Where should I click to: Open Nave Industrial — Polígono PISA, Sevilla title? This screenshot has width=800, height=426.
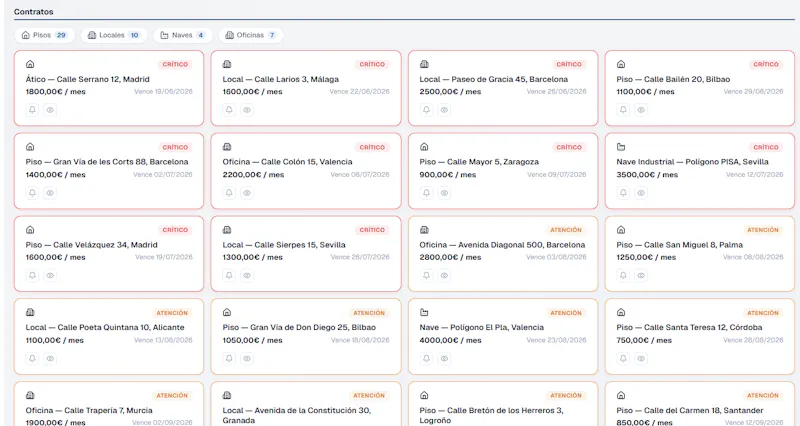point(692,162)
